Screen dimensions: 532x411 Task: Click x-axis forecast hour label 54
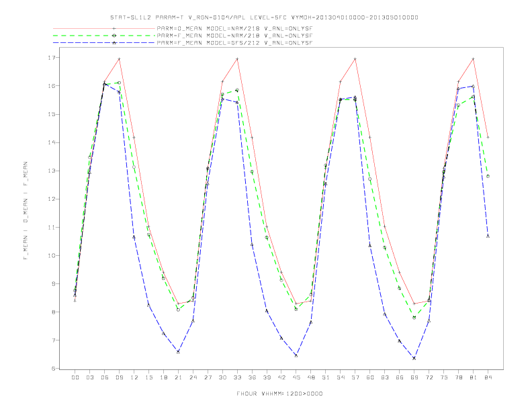point(341,377)
